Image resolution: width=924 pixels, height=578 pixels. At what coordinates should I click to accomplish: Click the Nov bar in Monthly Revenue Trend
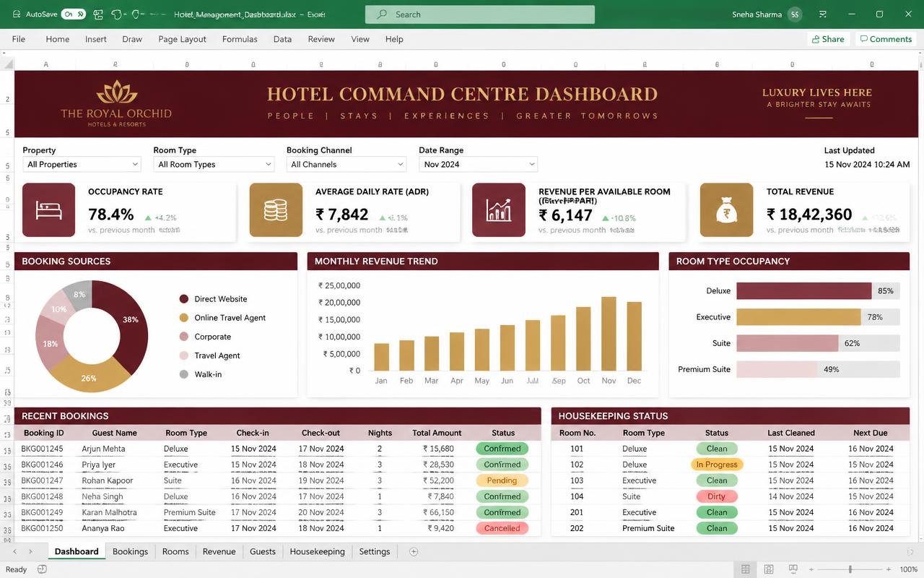(x=609, y=334)
